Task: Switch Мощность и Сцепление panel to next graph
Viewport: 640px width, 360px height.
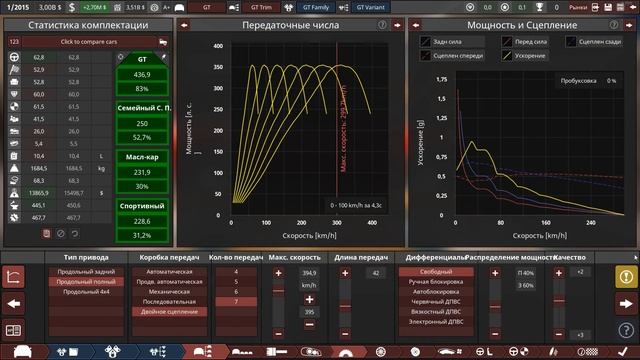Action: (x=629, y=25)
